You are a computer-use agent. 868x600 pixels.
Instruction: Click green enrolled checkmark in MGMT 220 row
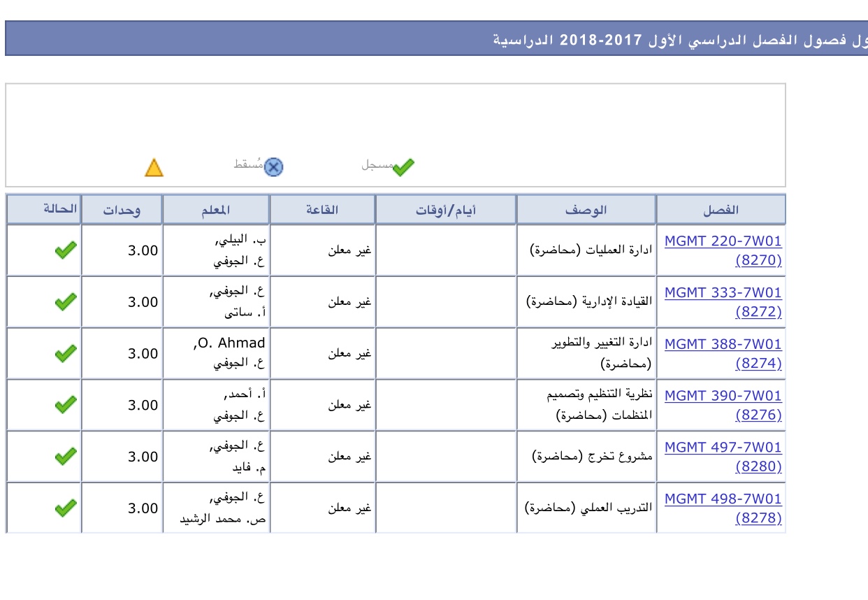pyautogui.click(x=65, y=250)
